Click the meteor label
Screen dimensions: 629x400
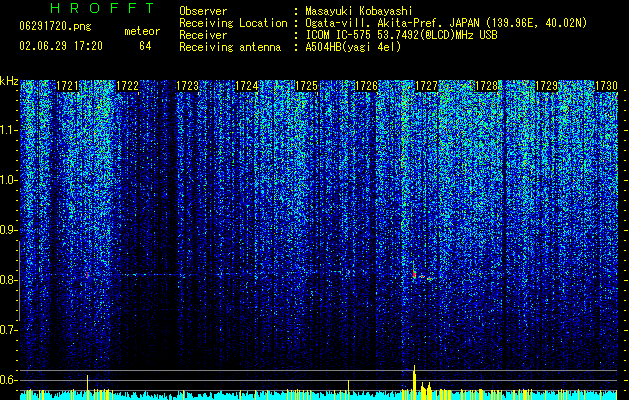(142, 31)
